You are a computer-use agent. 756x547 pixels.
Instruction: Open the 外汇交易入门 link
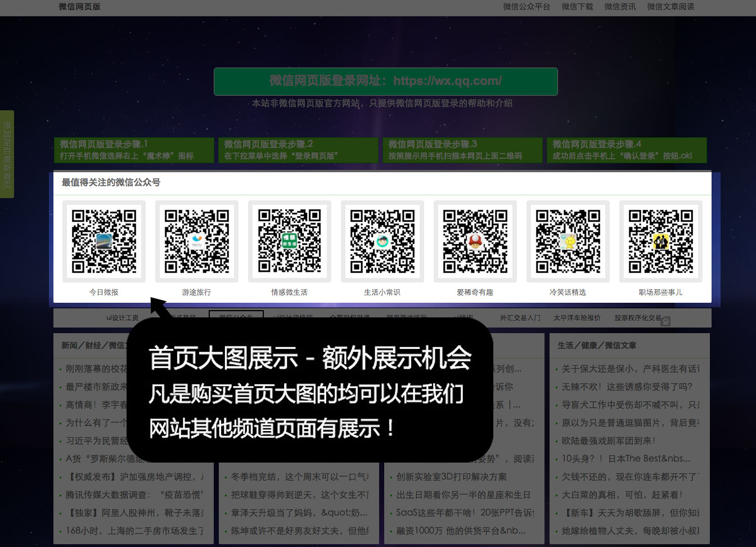coord(520,318)
